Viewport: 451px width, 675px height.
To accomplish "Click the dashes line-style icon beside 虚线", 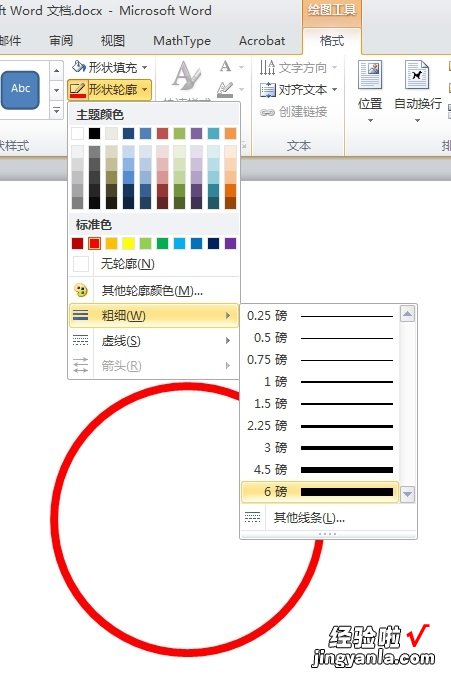I will pyautogui.click(x=80, y=341).
